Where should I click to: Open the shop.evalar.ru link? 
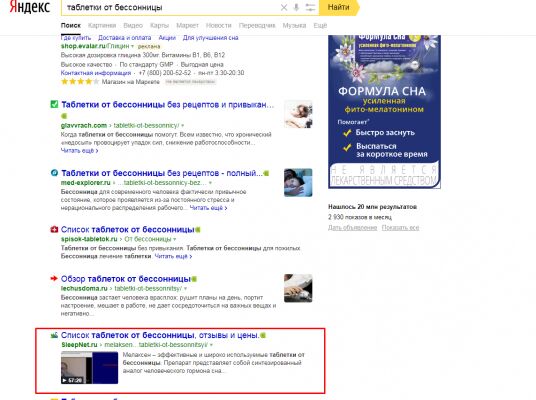point(83,46)
